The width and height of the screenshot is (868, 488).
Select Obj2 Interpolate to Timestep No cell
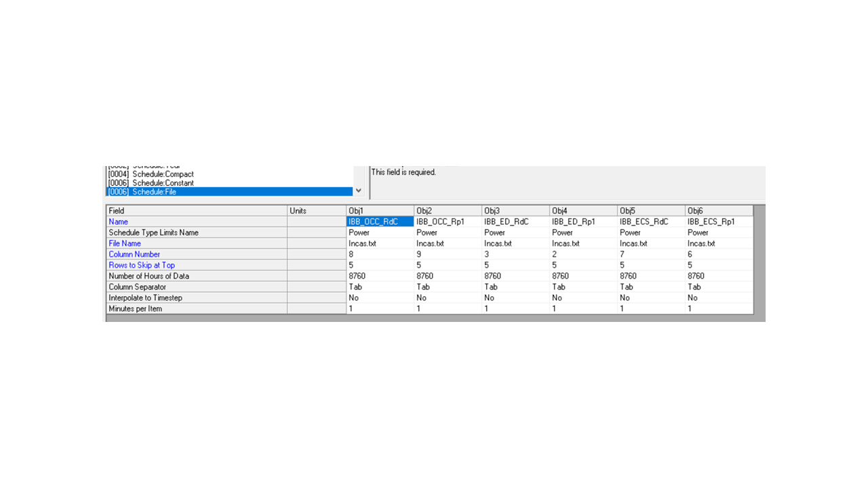448,298
